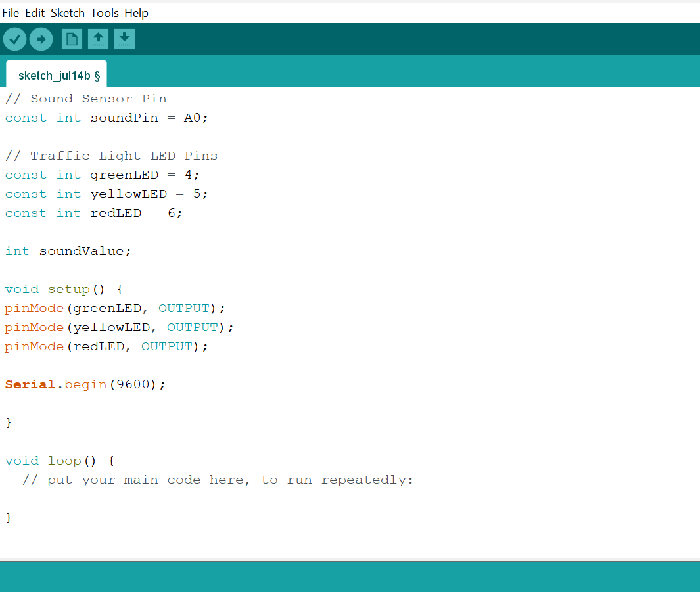Open the Tools menu

tap(105, 13)
